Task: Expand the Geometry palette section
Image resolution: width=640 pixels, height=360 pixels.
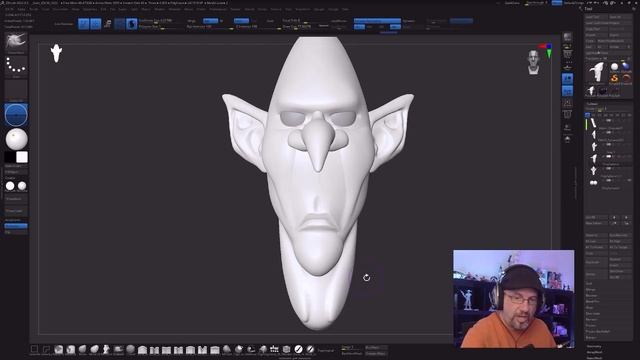Action: (x=594, y=347)
